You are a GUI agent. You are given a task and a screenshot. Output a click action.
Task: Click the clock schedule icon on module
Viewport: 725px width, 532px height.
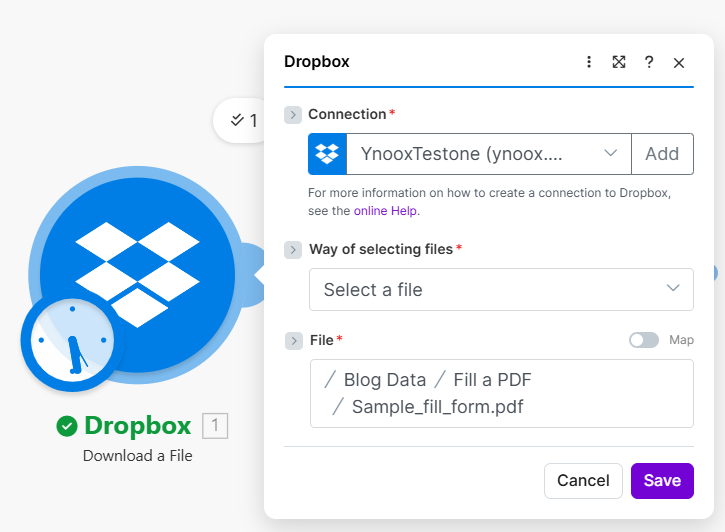click(x=70, y=341)
